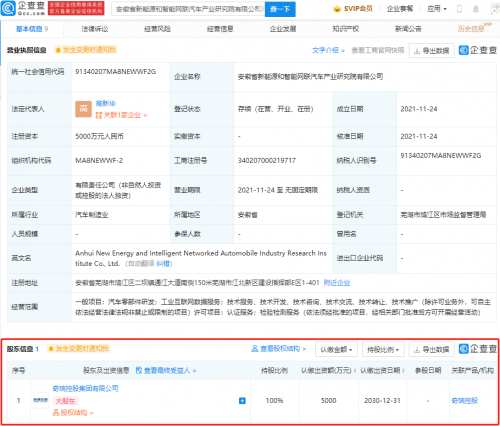Click the legal representative avatar icon

point(83,109)
